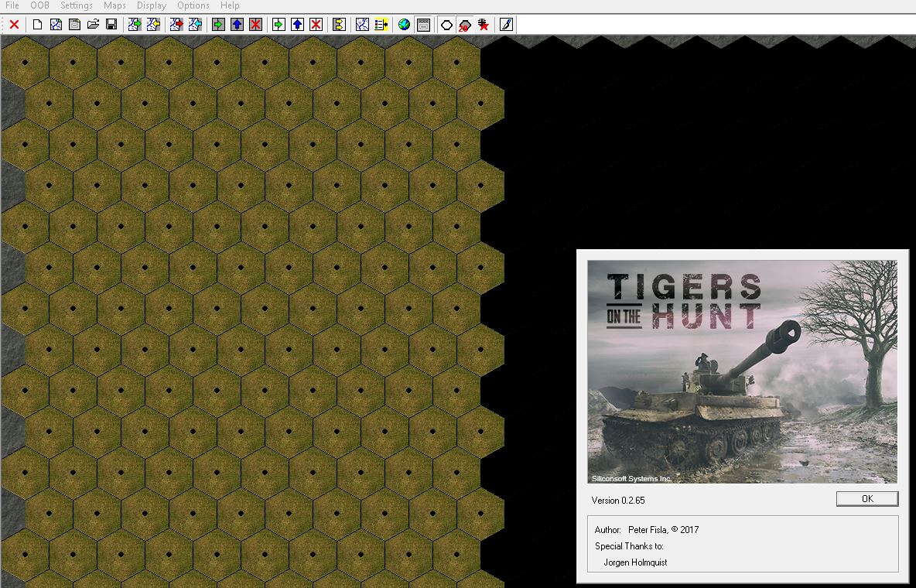Toggle the hexagon with red number icon
Viewport: 916px width, 588px height.
pyautogui.click(x=465, y=25)
